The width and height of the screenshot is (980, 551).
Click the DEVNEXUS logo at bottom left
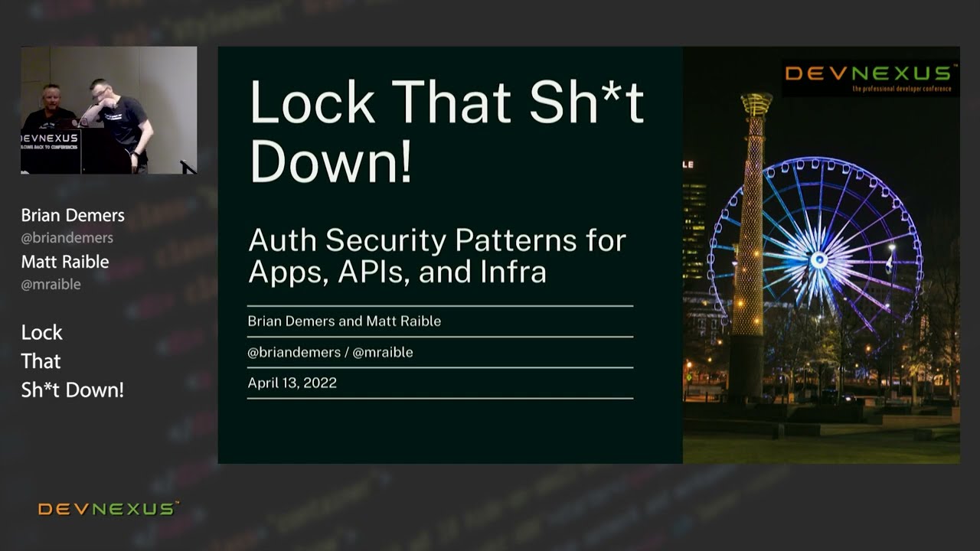pos(109,509)
